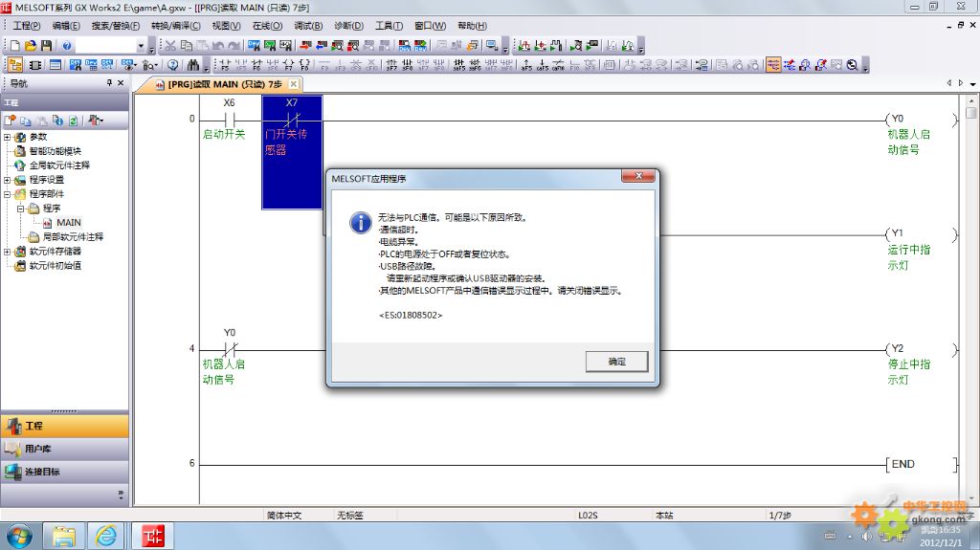This screenshot has height=550, width=980.
Task: Click the MAIN program icon in the tree
Action: pos(47,223)
